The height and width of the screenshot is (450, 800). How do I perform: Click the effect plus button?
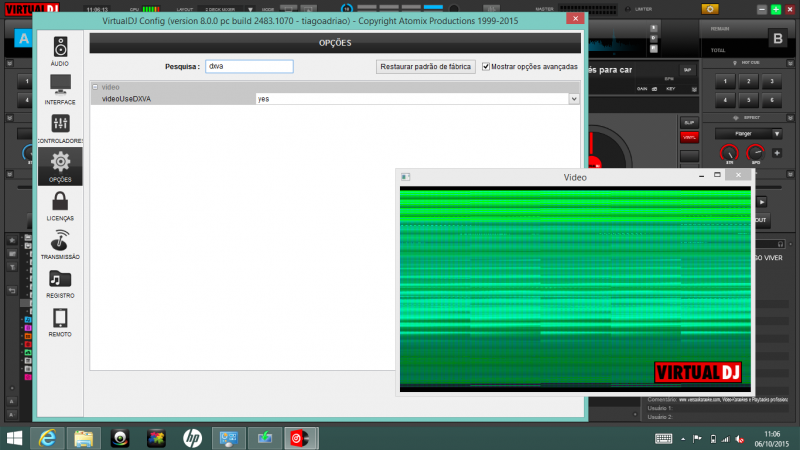777,153
